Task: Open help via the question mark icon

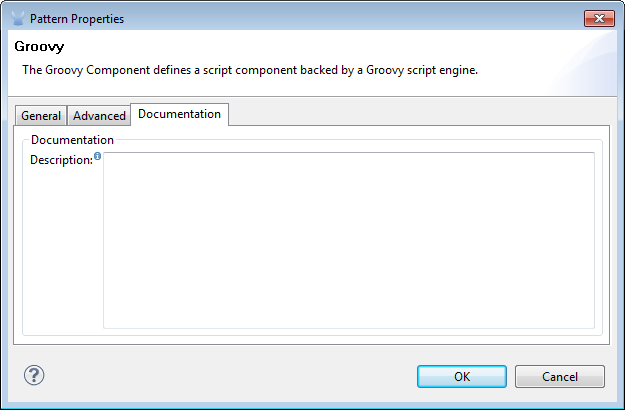Action: pyautogui.click(x=34, y=376)
